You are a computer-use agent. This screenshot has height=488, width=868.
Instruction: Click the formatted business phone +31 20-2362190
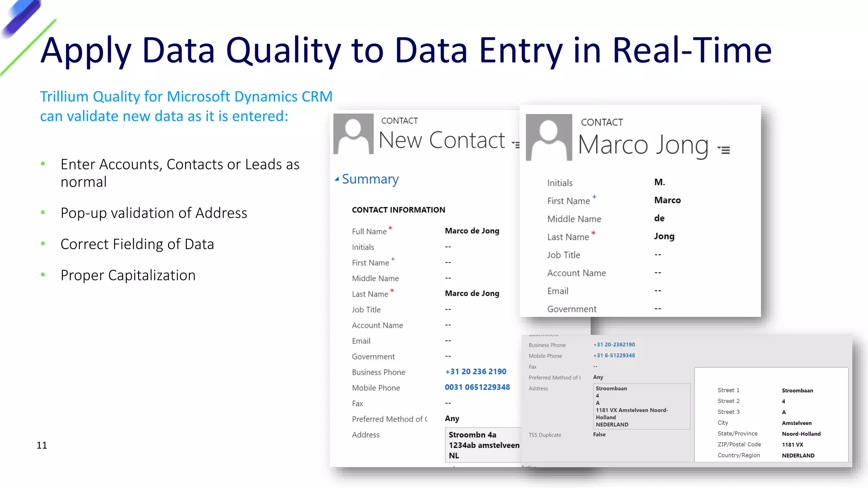pyautogui.click(x=614, y=345)
